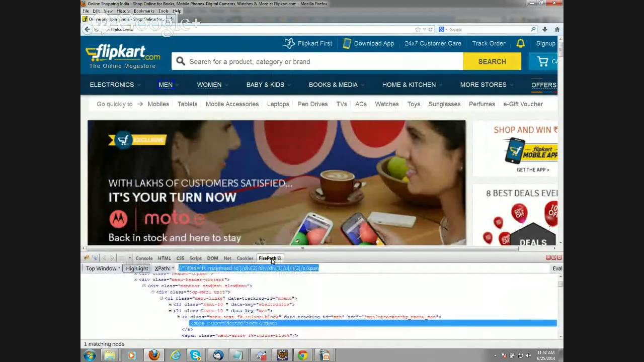The width and height of the screenshot is (644, 362).
Task: Open the Windows Start menu
Action: pyautogui.click(x=90, y=355)
